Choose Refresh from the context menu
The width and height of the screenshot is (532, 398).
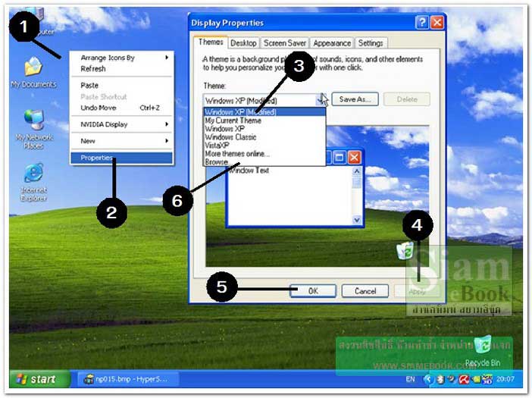pyautogui.click(x=122, y=68)
